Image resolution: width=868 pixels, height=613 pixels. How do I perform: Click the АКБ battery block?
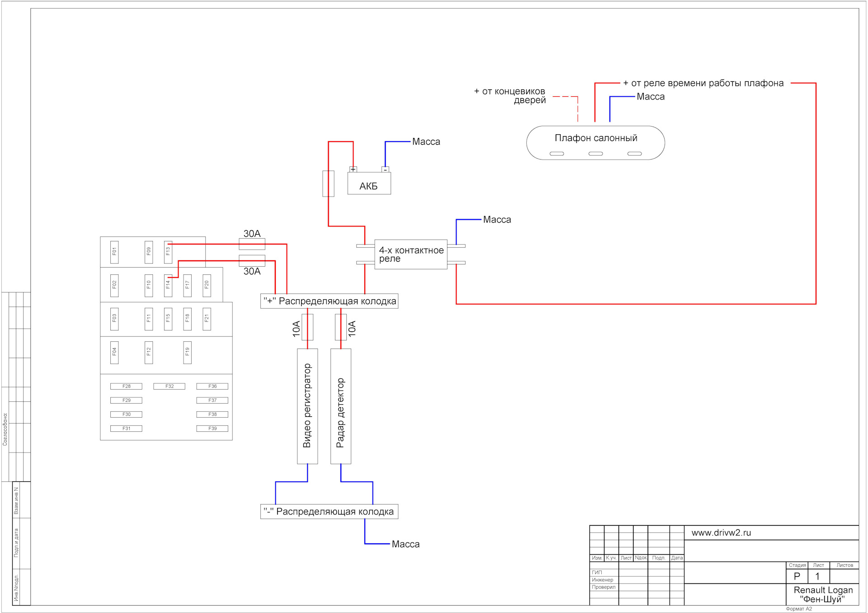coord(369,183)
